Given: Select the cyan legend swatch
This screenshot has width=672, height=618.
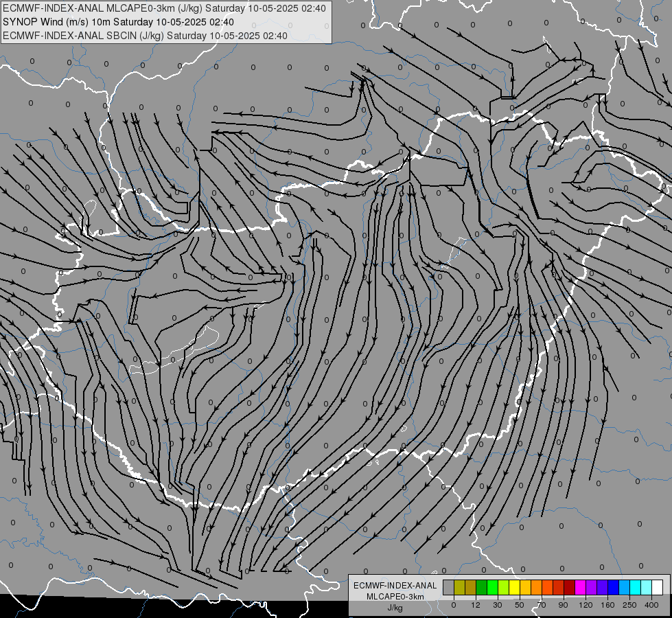Looking at the screenshot, I should (636, 587).
